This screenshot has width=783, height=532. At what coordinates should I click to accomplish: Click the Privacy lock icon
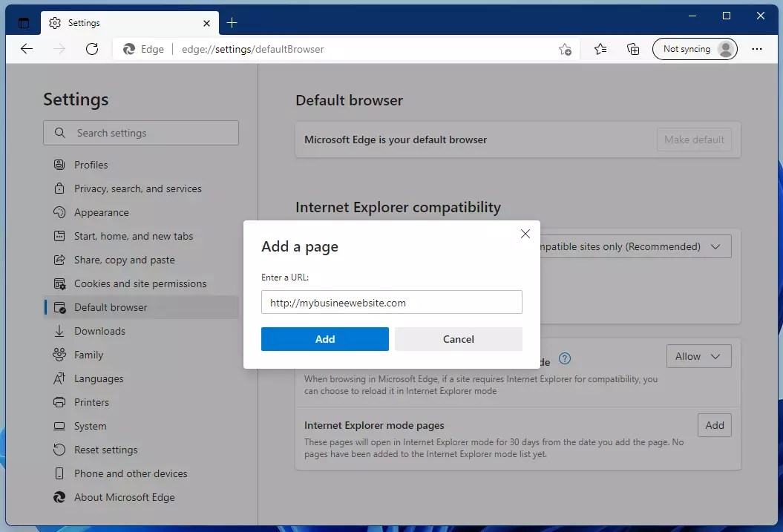[x=59, y=188]
